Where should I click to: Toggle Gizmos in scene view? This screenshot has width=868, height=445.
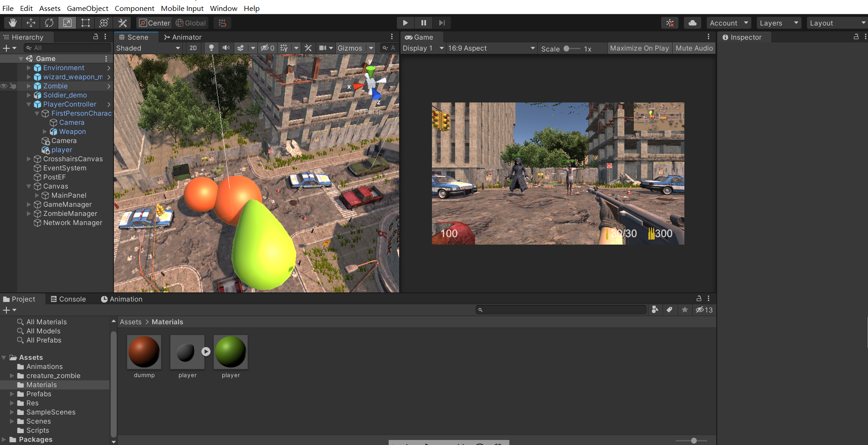point(349,48)
